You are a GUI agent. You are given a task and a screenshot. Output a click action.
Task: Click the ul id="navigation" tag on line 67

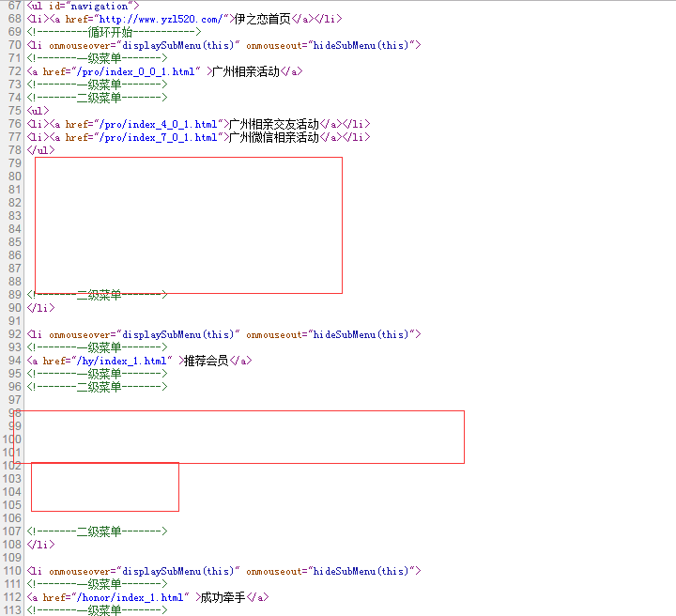click(83, 6)
